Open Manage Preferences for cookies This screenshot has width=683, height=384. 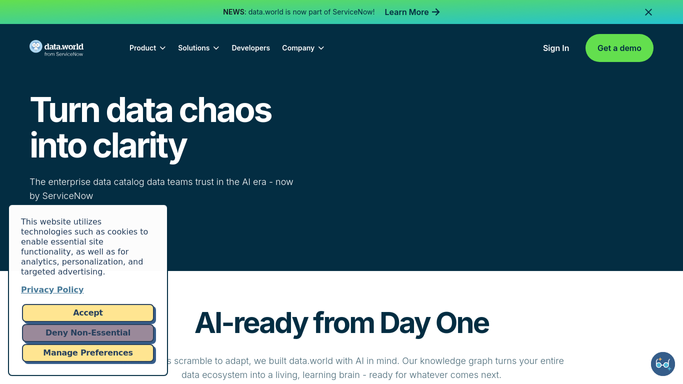(88, 353)
